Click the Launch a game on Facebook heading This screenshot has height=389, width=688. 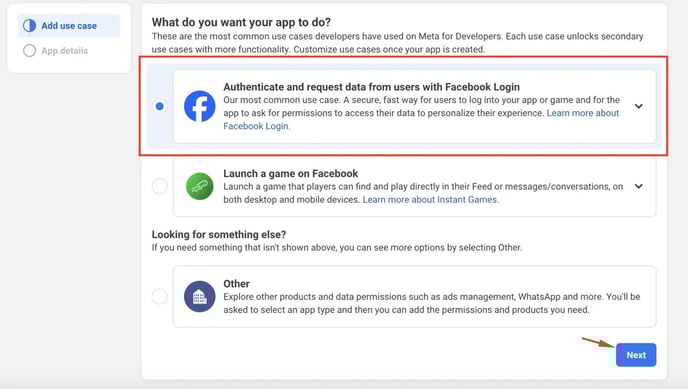(290, 173)
